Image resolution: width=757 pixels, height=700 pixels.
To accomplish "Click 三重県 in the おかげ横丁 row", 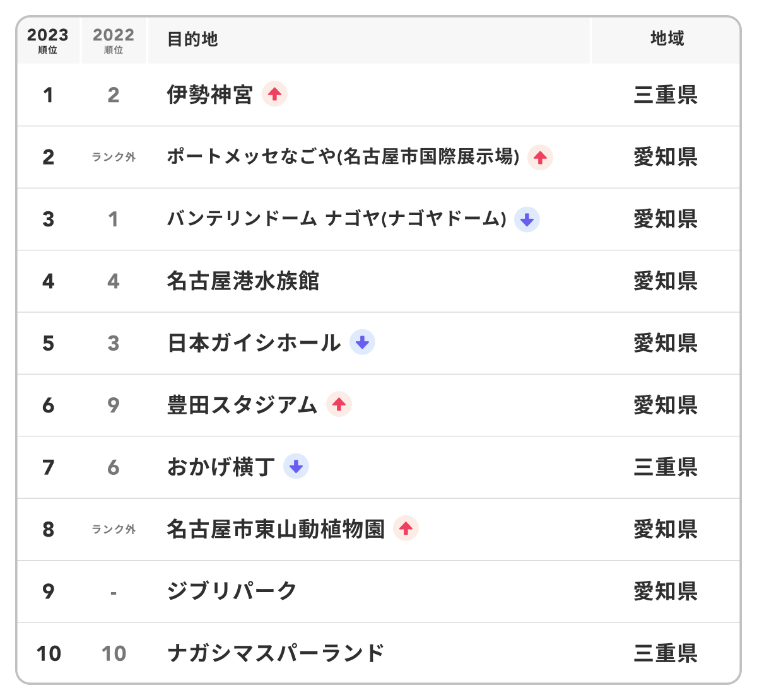I will pyautogui.click(x=666, y=467).
